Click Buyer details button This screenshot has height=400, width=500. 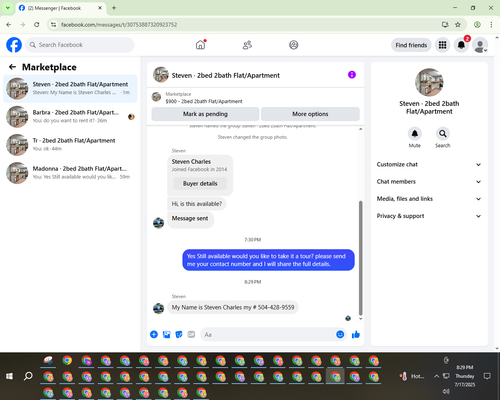tap(200, 183)
